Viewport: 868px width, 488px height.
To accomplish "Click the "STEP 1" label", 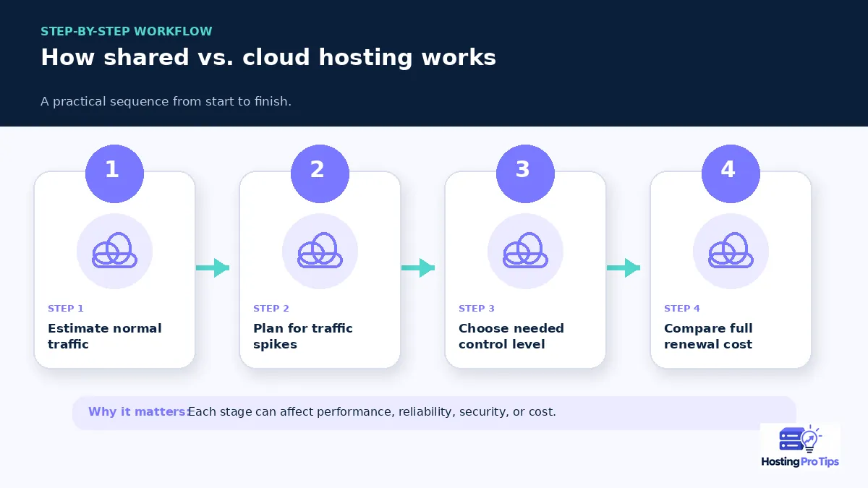I will pyautogui.click(x=66, y=309).
